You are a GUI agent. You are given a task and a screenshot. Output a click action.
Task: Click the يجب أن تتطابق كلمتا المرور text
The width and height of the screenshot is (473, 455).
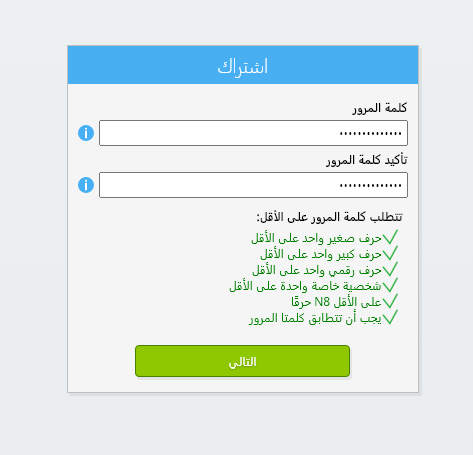click(315, 318)
